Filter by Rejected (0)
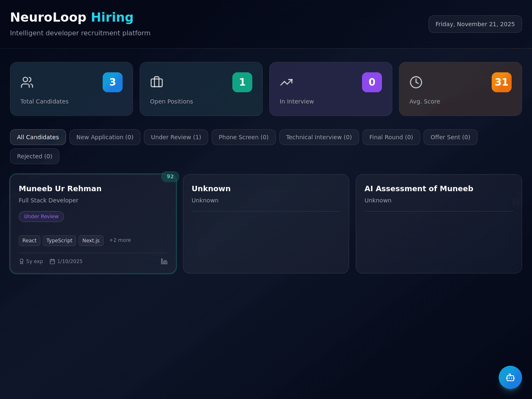The height and width of the screenshot is (399, 532). (x=34, y=156)
